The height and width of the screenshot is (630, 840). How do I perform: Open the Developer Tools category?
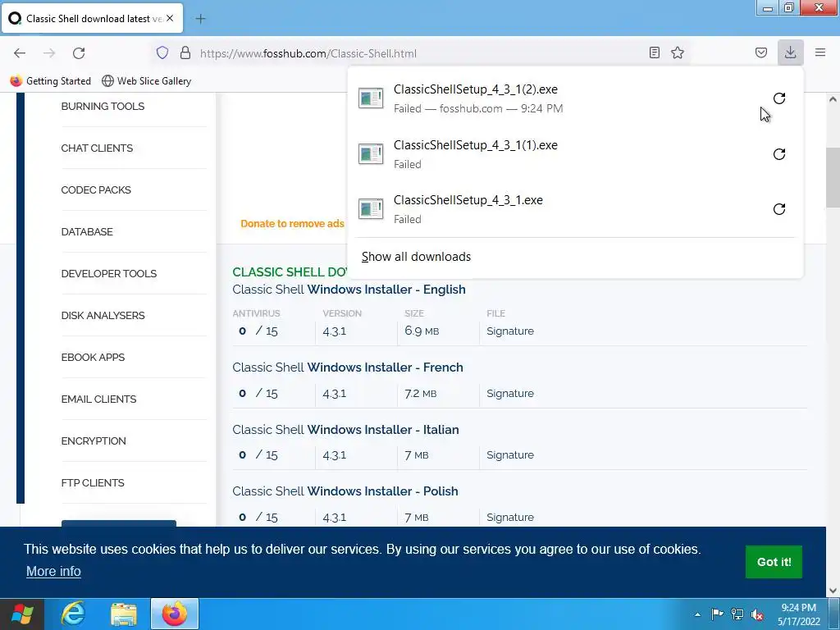(109, 273)
